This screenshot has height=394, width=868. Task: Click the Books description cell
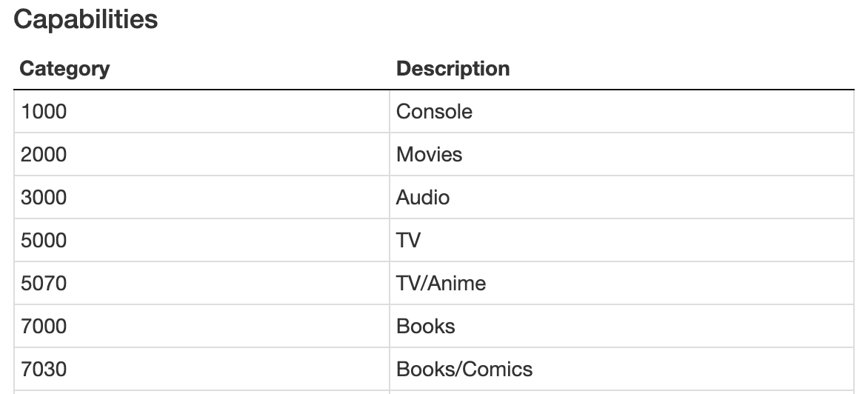[621, 326]
